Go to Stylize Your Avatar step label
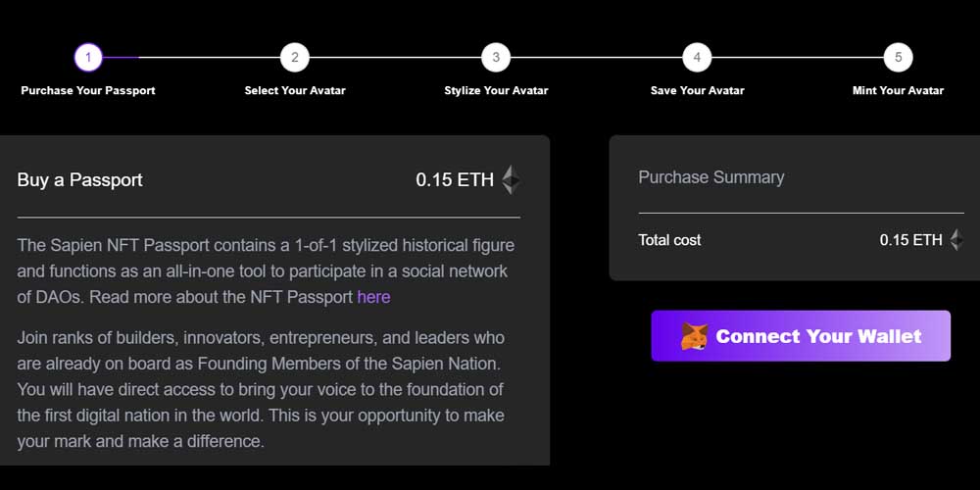Screen dimensions: 980x490 click(x=496, y=90)
